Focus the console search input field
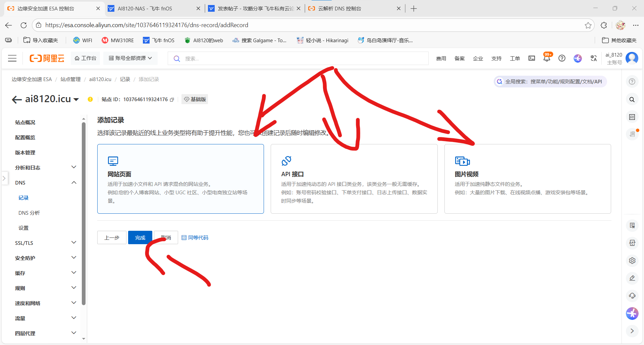The width and height of the screenshot is (644, 345). [298, 58]
